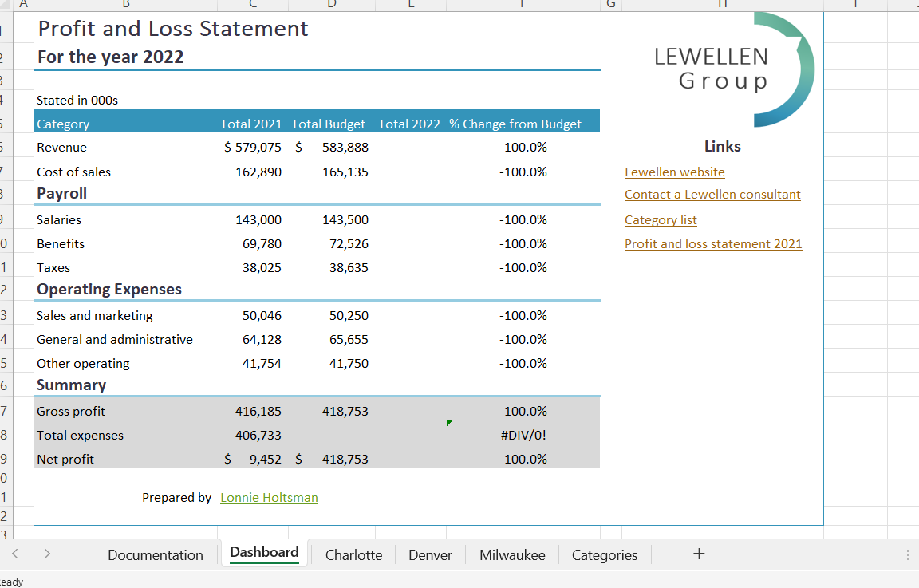Click the previous sheet navigation arrow
Image resolution: width=919 pixels, height=588 pixels.
(x=15, y=554)
